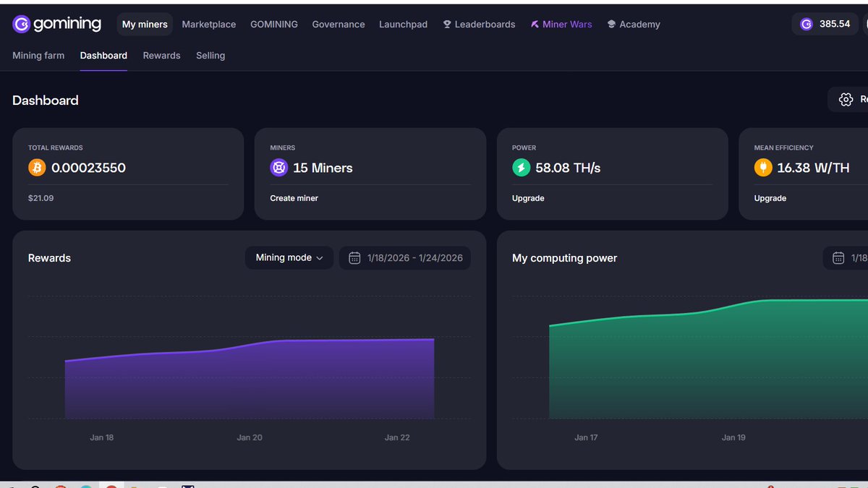Click the 385.54 token balance button
The image size is (868, 488).
tap(825, 24)
